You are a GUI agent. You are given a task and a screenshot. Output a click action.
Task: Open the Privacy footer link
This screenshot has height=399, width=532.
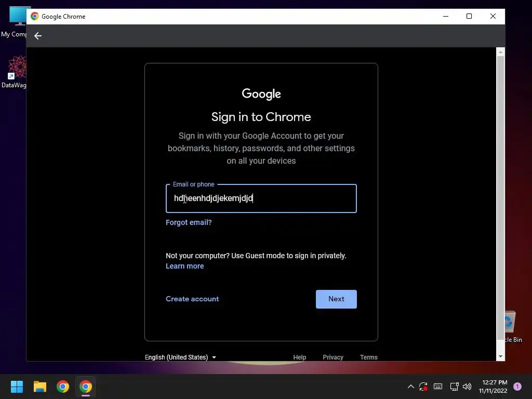point(333,357)
